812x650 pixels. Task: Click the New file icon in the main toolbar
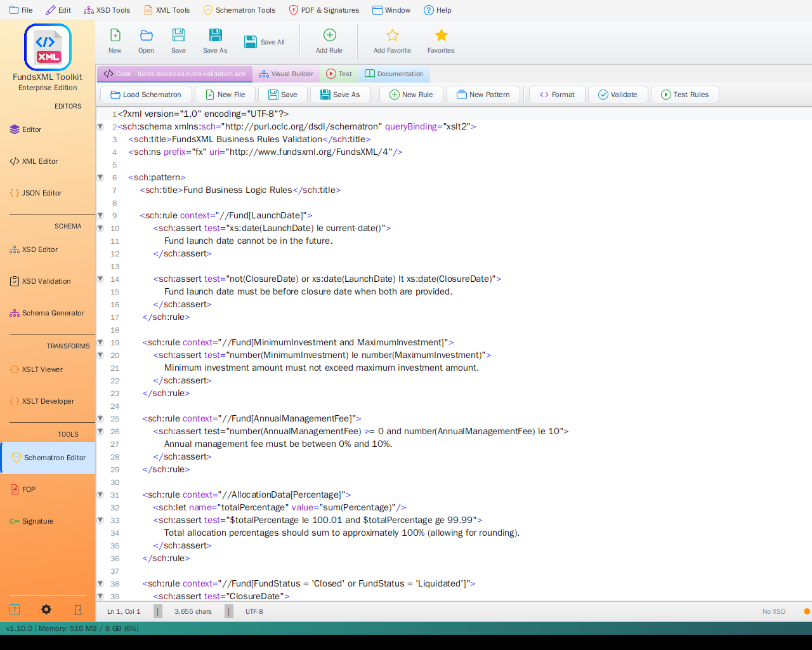(115, 35)
